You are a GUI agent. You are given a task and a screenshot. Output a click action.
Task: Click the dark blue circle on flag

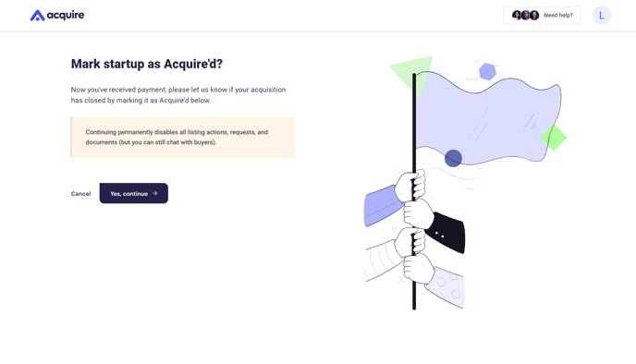(x=453, y=158)
